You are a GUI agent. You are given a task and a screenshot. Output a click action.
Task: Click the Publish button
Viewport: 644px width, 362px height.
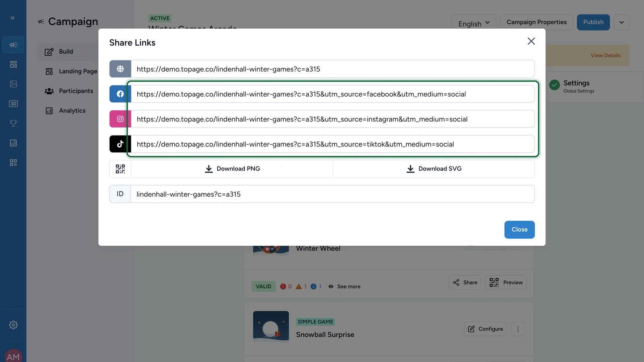593,22
